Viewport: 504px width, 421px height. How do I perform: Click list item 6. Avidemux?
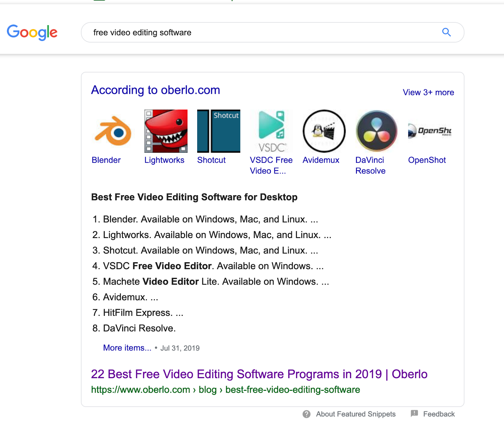coord(125,297)
